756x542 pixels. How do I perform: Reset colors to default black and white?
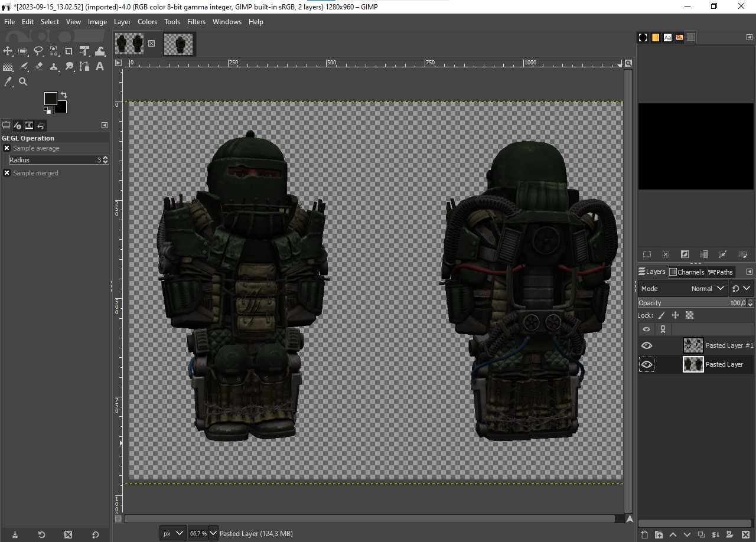pos(47,110)
